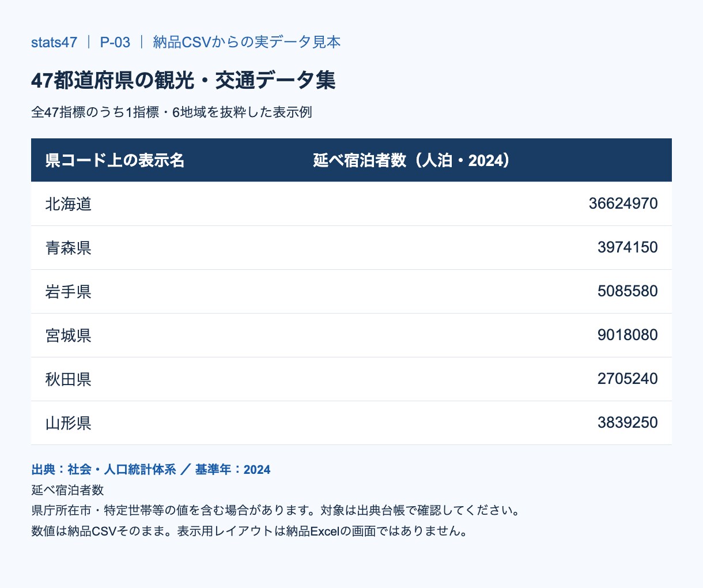The width and height of the screenshot is (703, 588).
Task: Click the heading 47都道府県の観光・交通データ集
Action: pos(183,80)
